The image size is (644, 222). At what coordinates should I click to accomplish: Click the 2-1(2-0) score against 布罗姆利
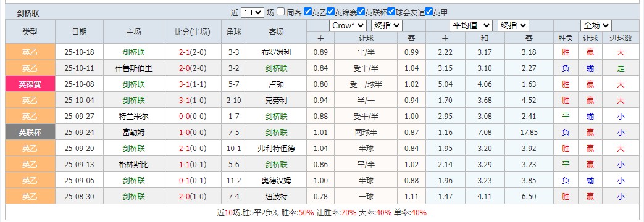tap(193, 52)
